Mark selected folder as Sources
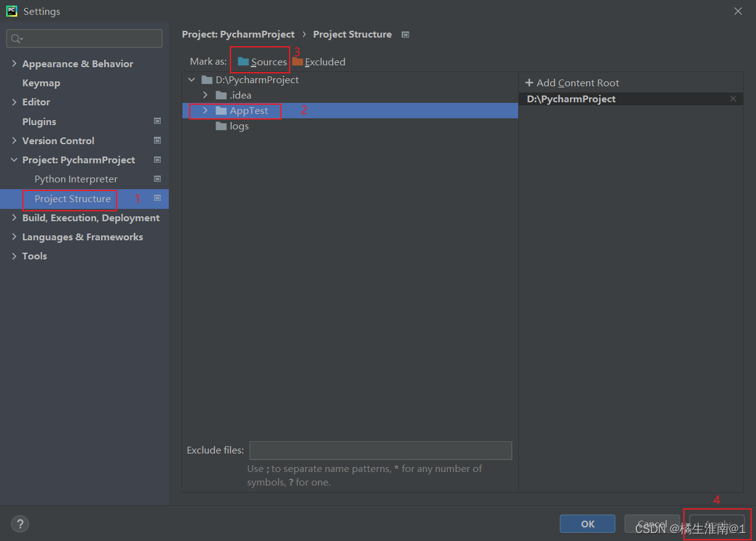756x541 pixels. point(262,62)
